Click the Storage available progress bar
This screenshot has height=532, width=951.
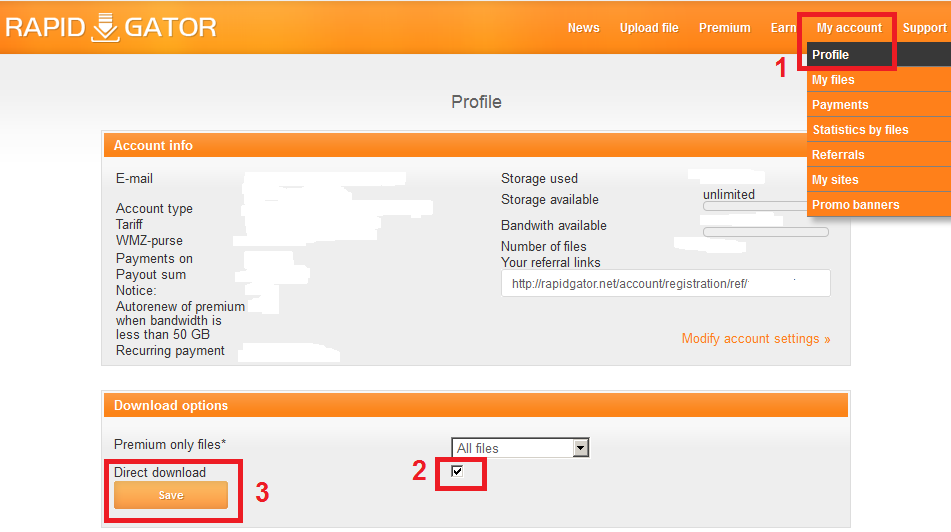(x=755, y=206)
